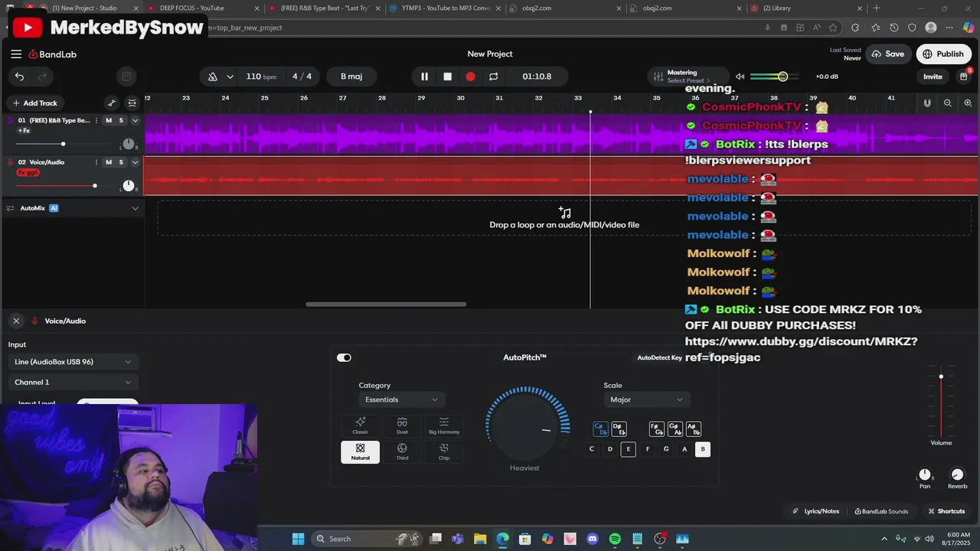Zoom out timeline magnifier icon
The image size is (980, 551).
coord(948,103)
